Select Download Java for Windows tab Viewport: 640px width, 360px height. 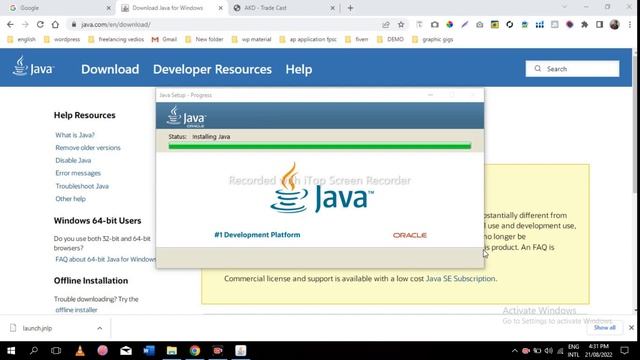pos(171,8)
